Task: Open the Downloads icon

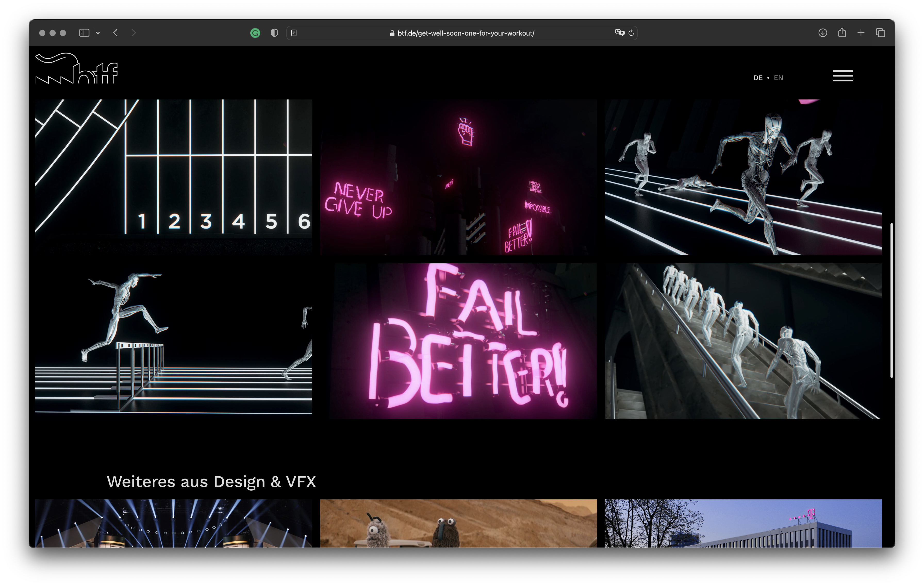Action: pos(822,33)
